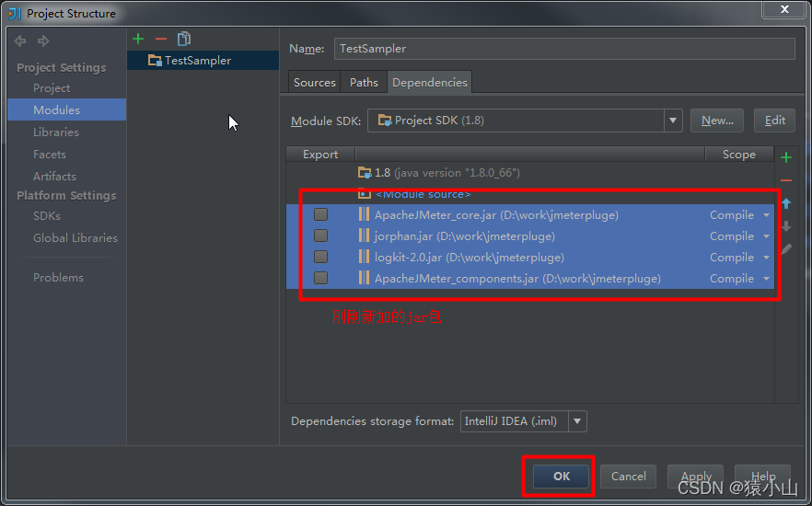The image size is (812, 506).
Task: Open Artifacts settings
Action: point(54,176)
